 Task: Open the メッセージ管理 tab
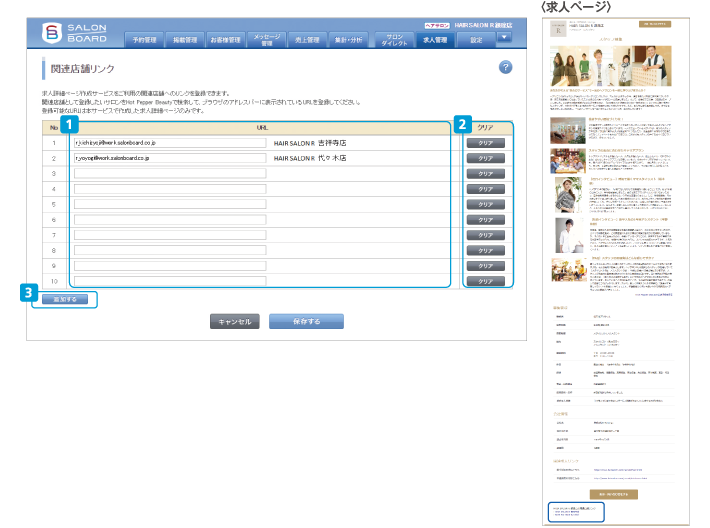pyautogui.click(x=266, y=40)
